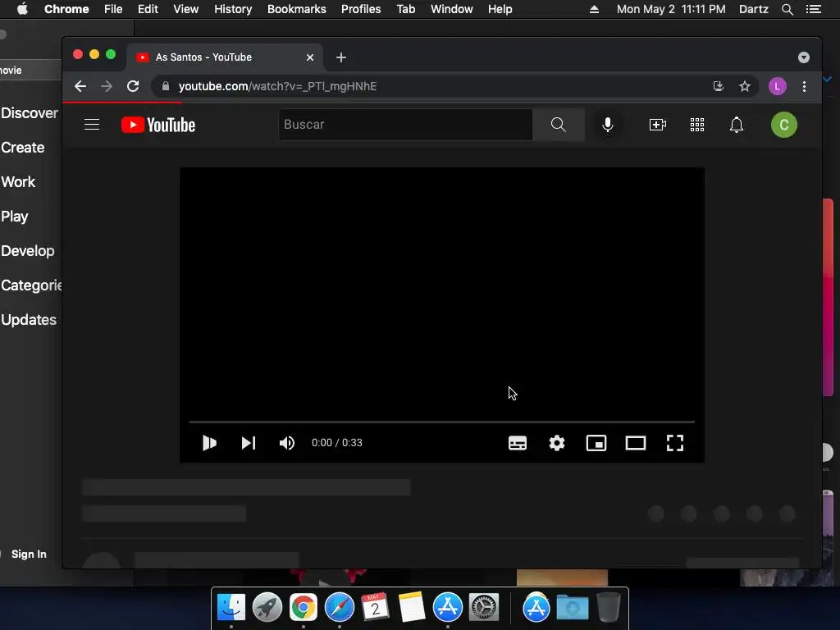The width and height of the screenshot is (840, 630).
Task: Mute the video with the speaker icon
Action: pyautogui.click(x=286, y=443)
